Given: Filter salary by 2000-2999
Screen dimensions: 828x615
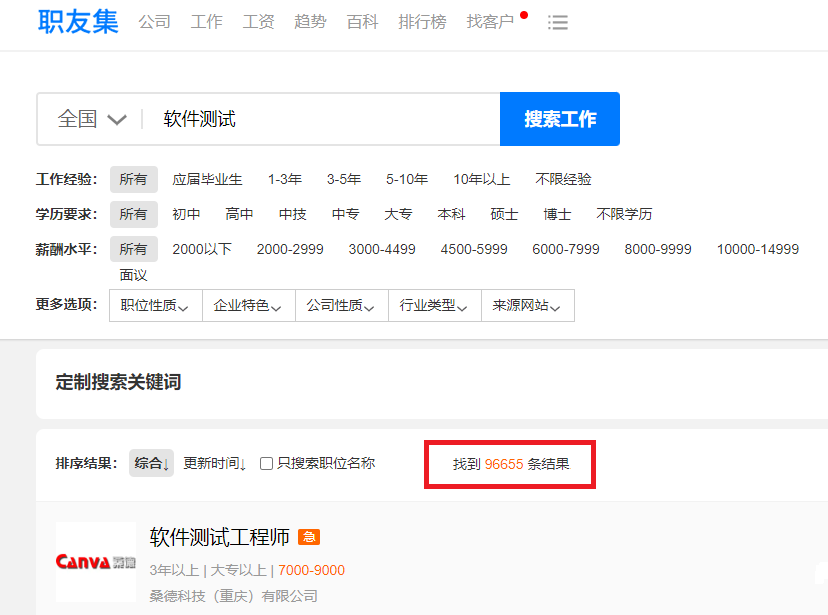Looking at the screenshot, I should (290, 249).
